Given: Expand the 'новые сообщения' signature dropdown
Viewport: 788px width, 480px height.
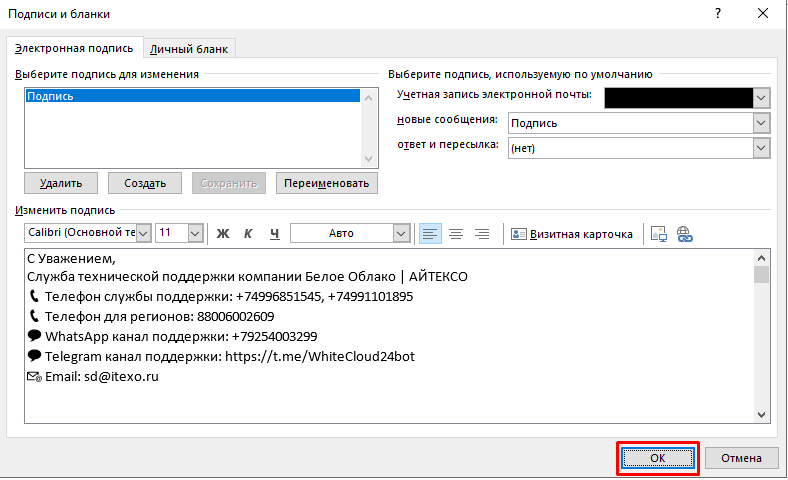Looking at the screenshot, I should (761, 123).
